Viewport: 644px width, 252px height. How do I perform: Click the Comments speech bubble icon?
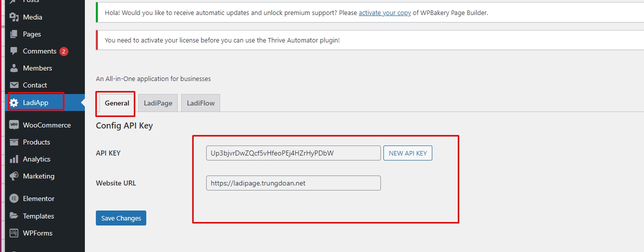coord(14,51)
